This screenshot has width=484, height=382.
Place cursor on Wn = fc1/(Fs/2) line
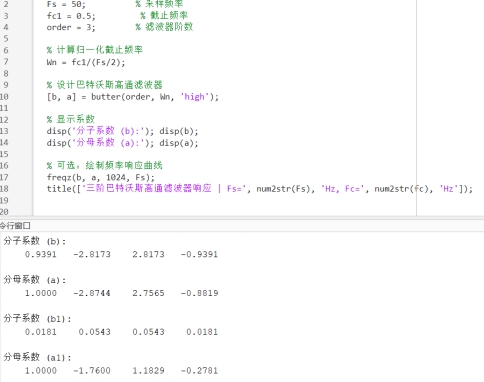tap(86, 62)
